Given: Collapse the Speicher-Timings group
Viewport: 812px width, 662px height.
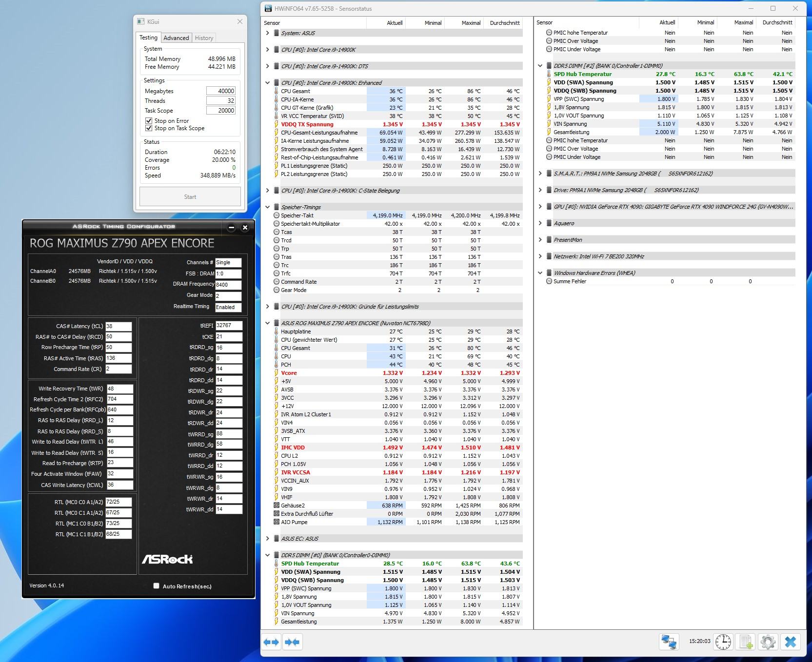Looking at the screenshot, I should (x=267, y=207).
